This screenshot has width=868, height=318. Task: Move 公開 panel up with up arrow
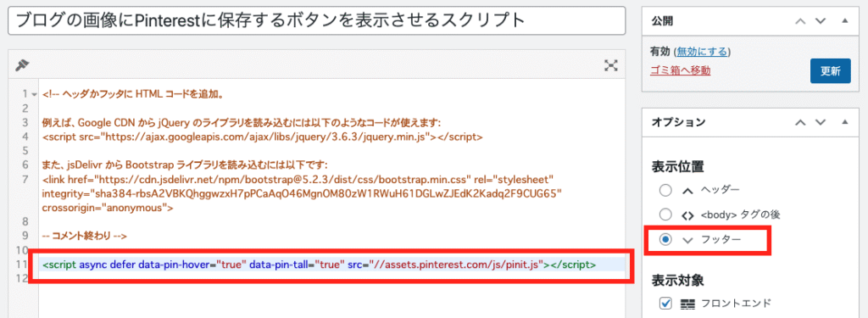pos(800,21)
